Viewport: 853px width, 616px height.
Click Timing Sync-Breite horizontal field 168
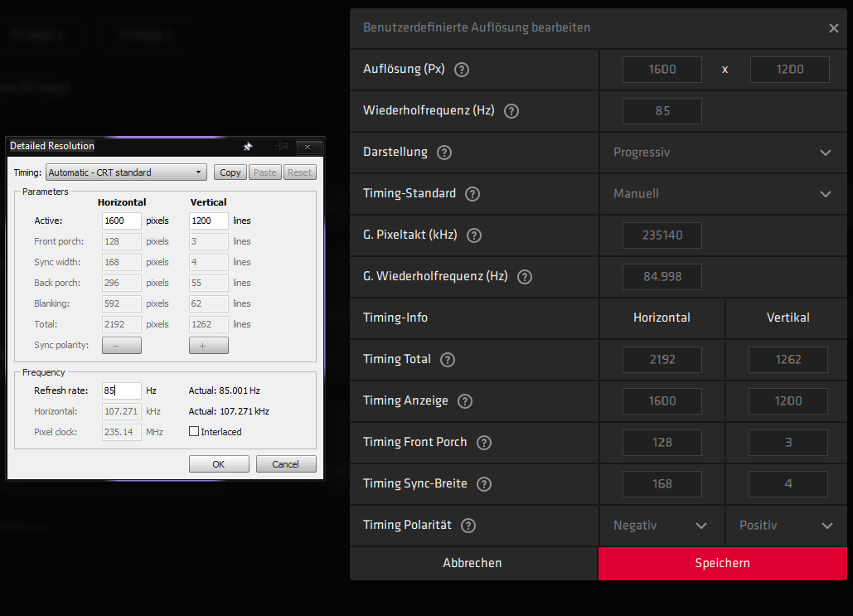pyautogui.click(x=662, y=484)
